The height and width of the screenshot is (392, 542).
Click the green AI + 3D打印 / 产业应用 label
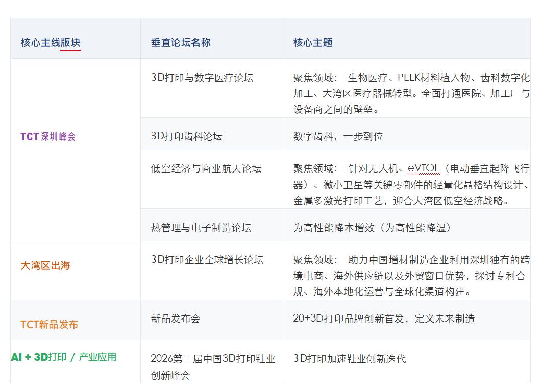(x=64, y=357)
